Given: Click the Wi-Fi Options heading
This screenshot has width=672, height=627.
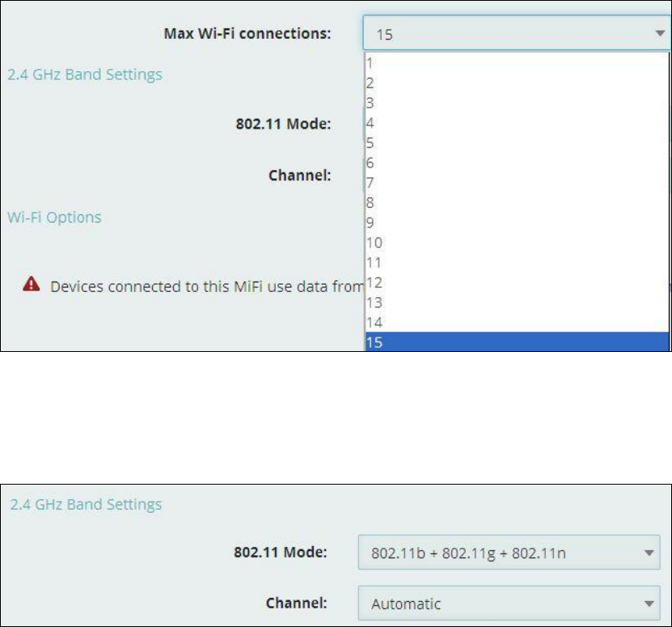Looking at the screenshot, I should 54,218.
